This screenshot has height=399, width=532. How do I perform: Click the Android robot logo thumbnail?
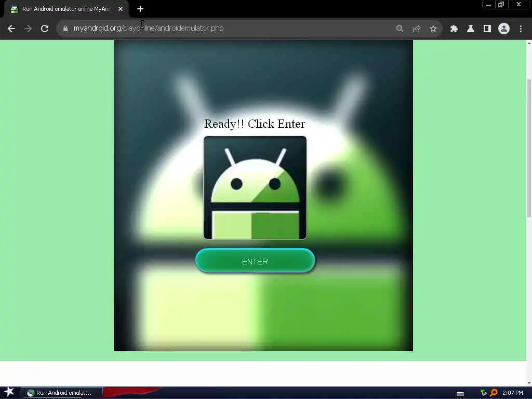(x=255, y=188)
